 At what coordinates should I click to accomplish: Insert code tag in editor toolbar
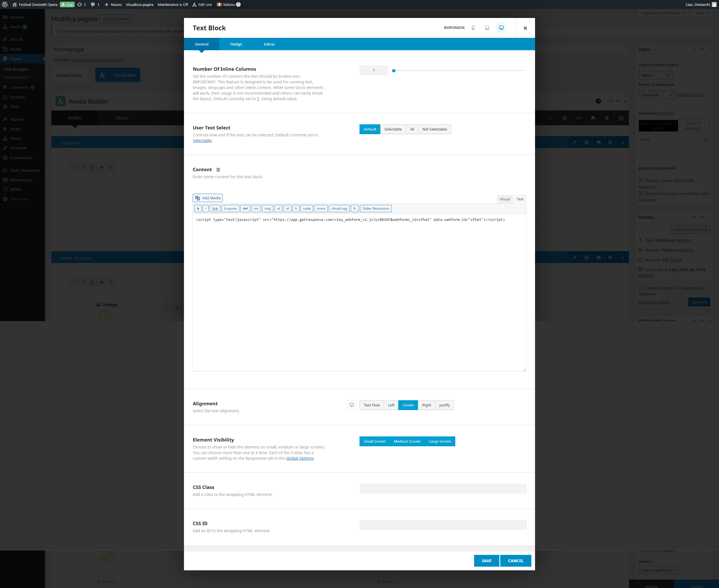click(x=307, y=209)
